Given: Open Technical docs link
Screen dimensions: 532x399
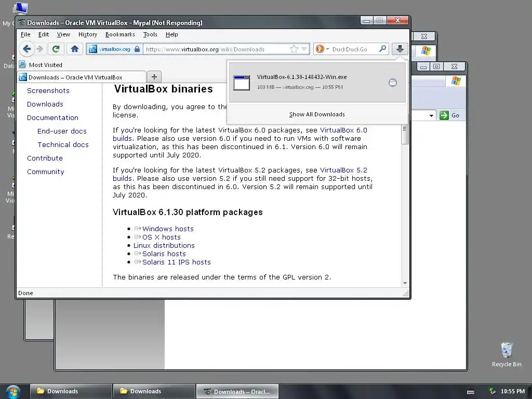Looking at the screenshot, I should pos(63,145).
